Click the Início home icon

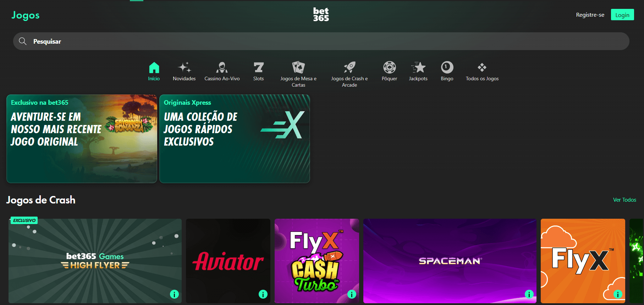coord(154,67)
